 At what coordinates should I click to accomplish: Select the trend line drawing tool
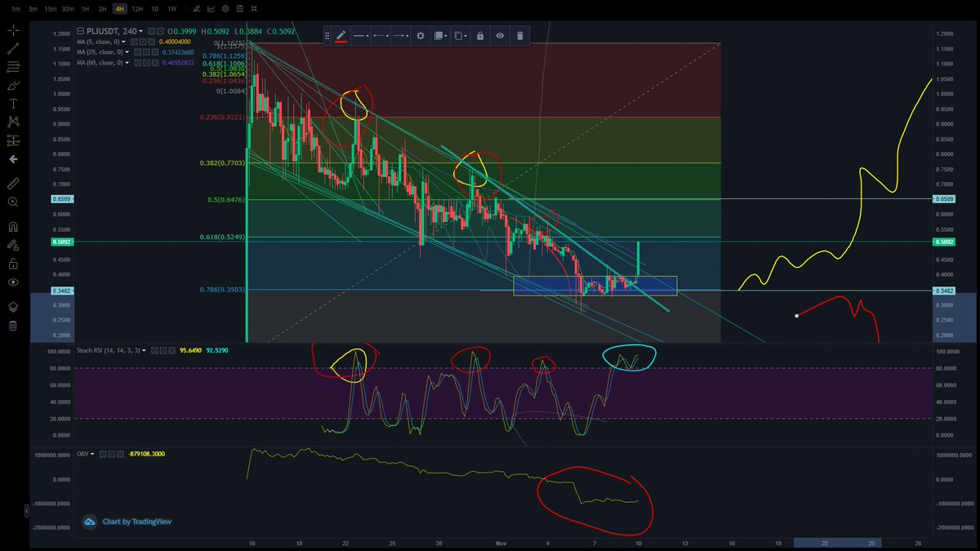(x=13, y=48)
